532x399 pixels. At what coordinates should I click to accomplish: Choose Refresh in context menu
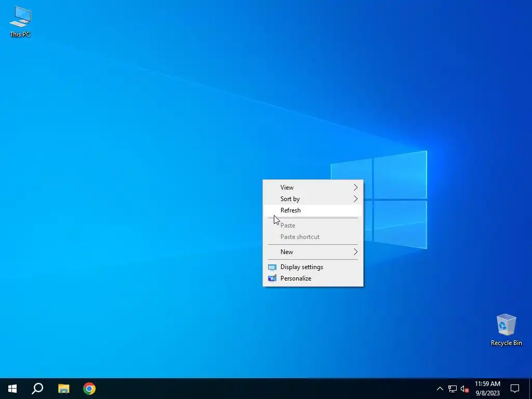coord(313,210)
